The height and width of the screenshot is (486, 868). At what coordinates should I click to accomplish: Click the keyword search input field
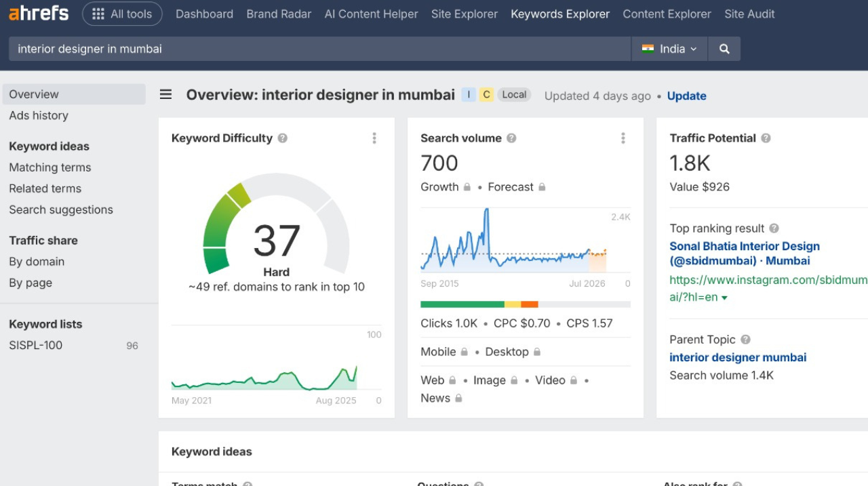click(319, 49)
